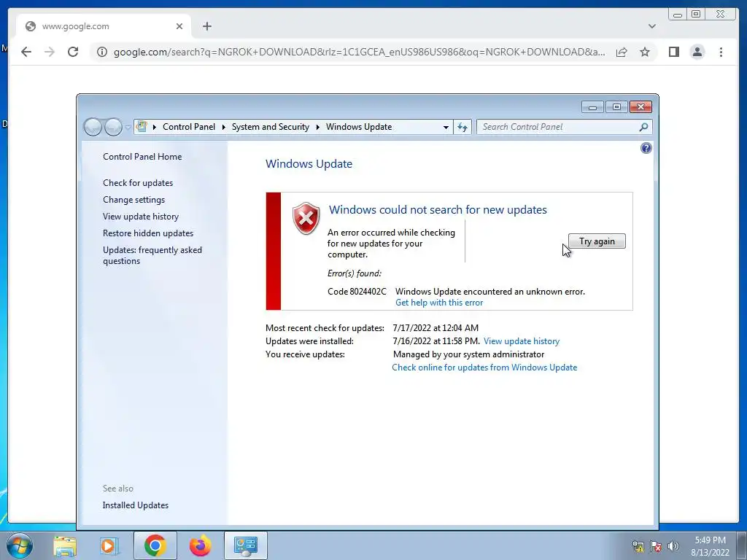Select System and Security in breadcrumb
Screen dimensions: 747x560
[270, 127]
